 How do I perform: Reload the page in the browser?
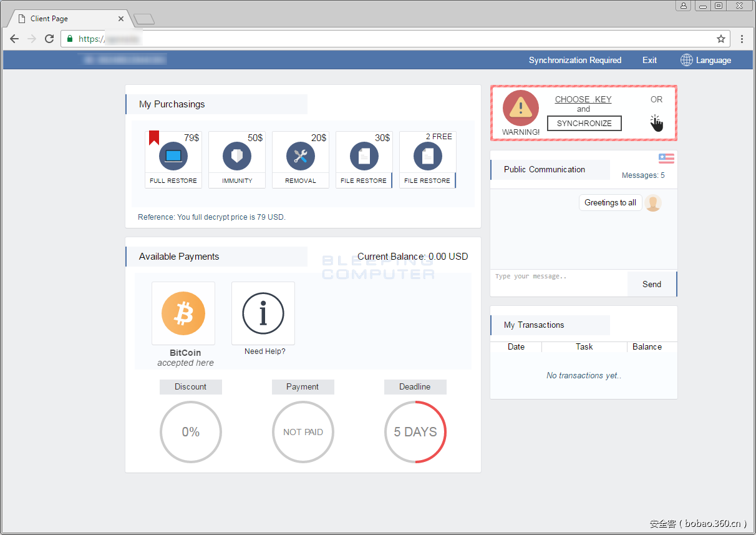click(x=49, y=39)
